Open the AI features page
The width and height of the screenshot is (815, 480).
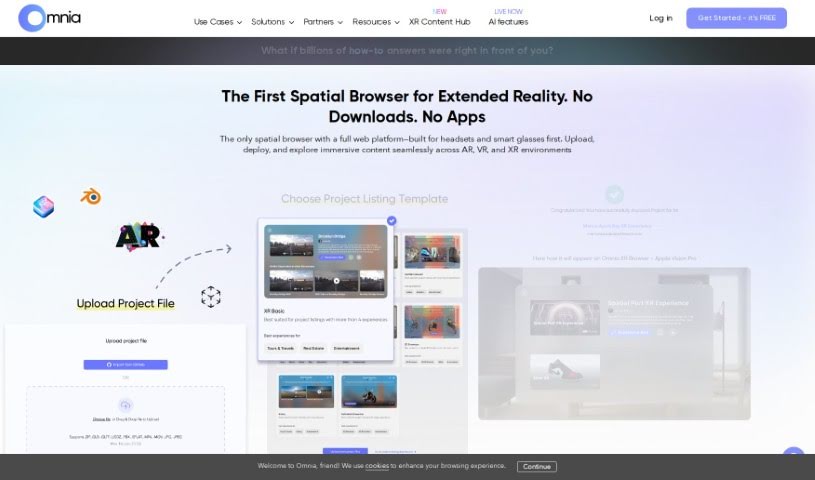508,22
